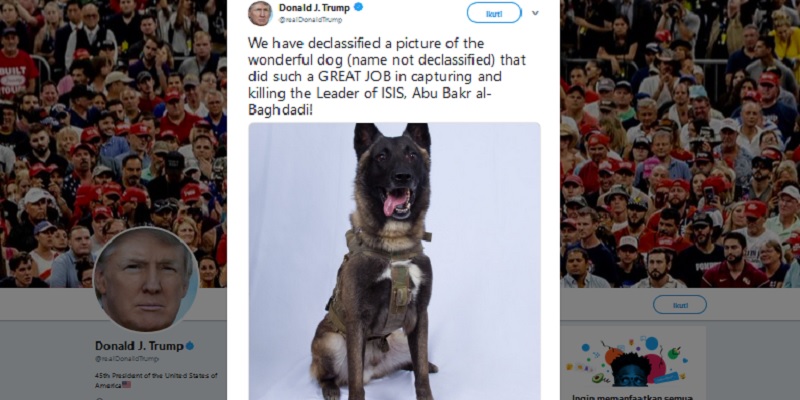Follow the account via the profile Ikuti button

(x=680, y=305)
